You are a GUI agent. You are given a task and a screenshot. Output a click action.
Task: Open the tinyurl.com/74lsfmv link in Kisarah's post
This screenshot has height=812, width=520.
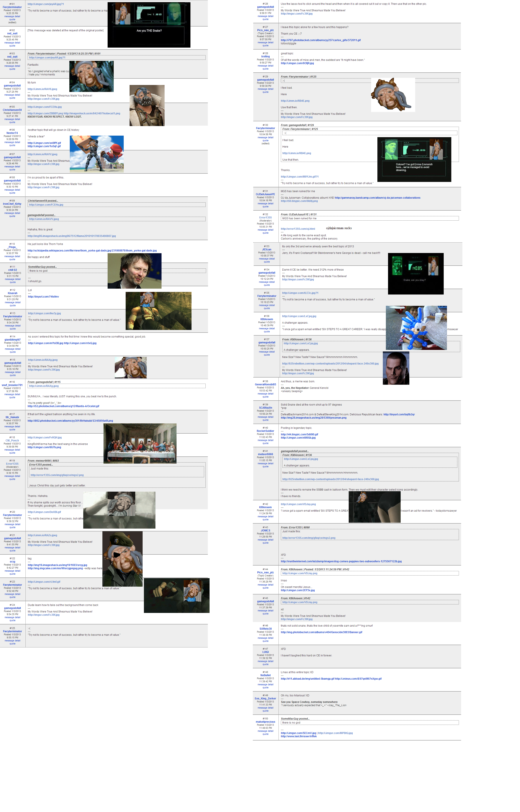(43, 297)
